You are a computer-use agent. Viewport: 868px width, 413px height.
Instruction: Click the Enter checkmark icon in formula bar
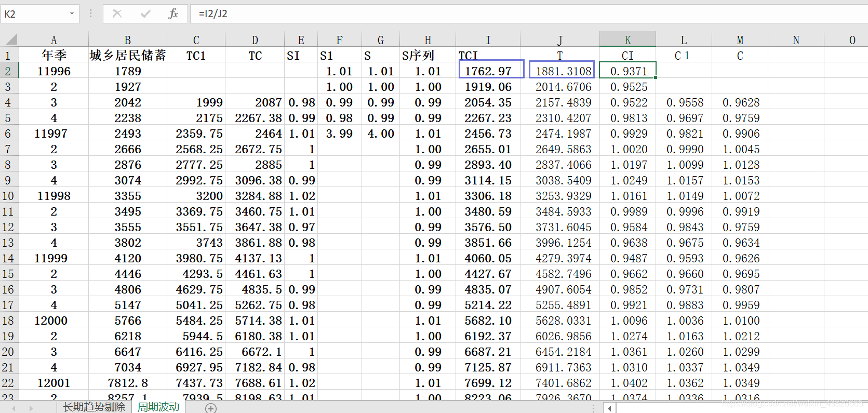point(145,14)
